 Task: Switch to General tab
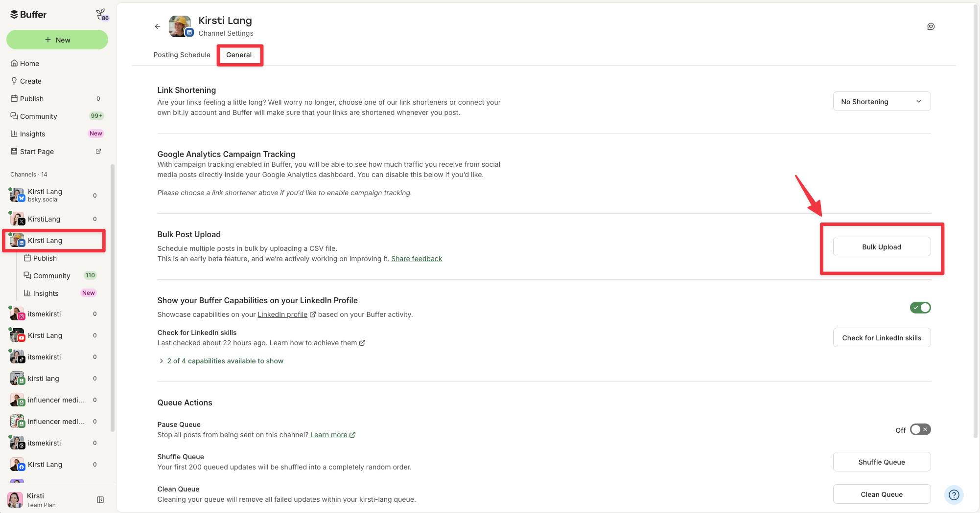[239, 55]
